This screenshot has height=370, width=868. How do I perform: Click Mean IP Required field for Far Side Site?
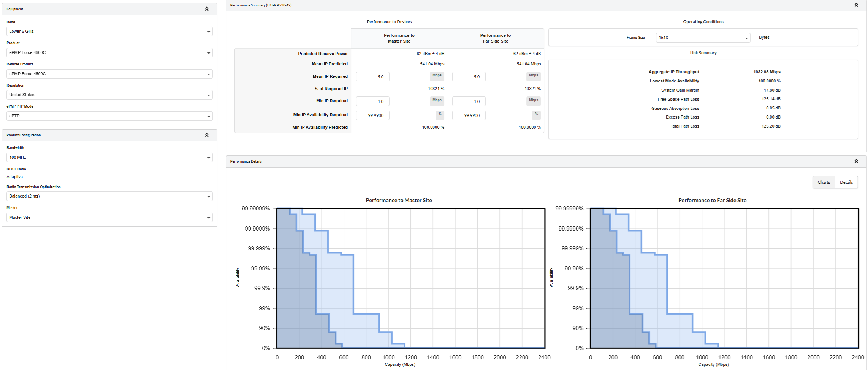(x=469, y=77)
